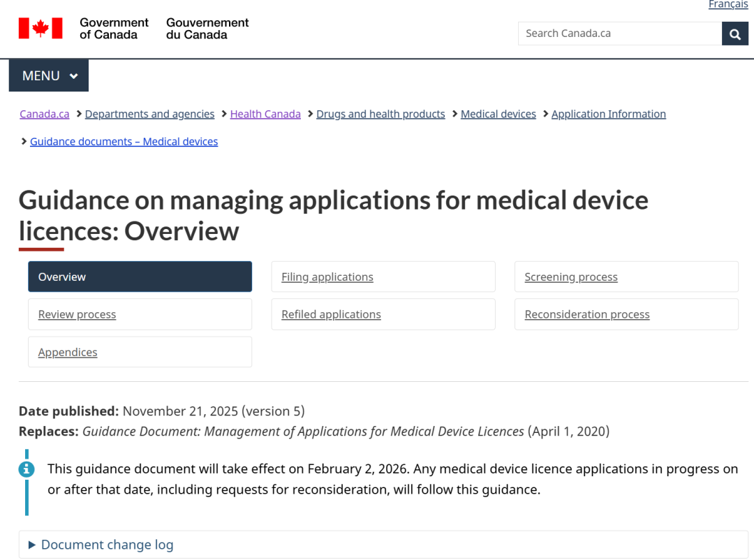This screenshot has height=560, width=754.
Task: Open the Canada.ca breadcrumb link
Action: [44, 114]
